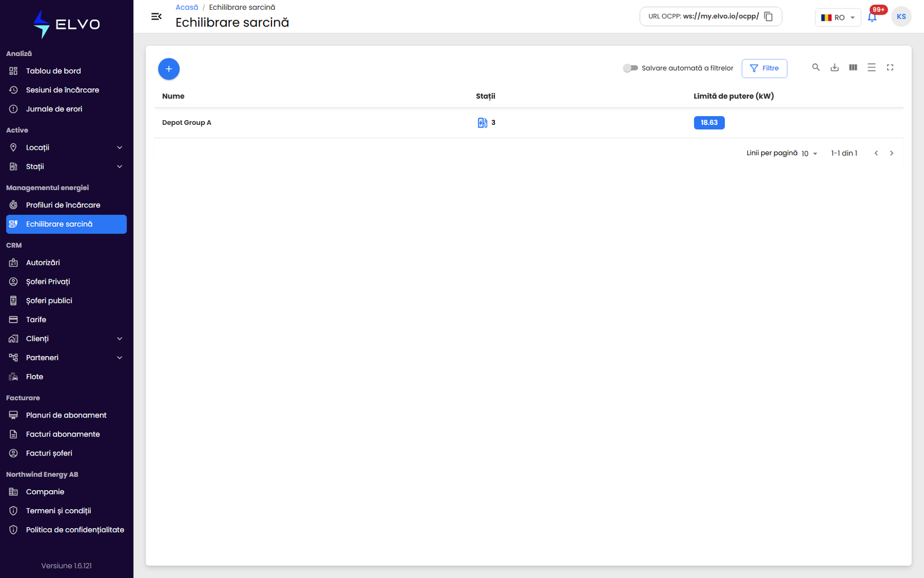Expand the Clienți menu
This screenshot has width=924, height=578.
pyautogui.click(x=66, y=339)
